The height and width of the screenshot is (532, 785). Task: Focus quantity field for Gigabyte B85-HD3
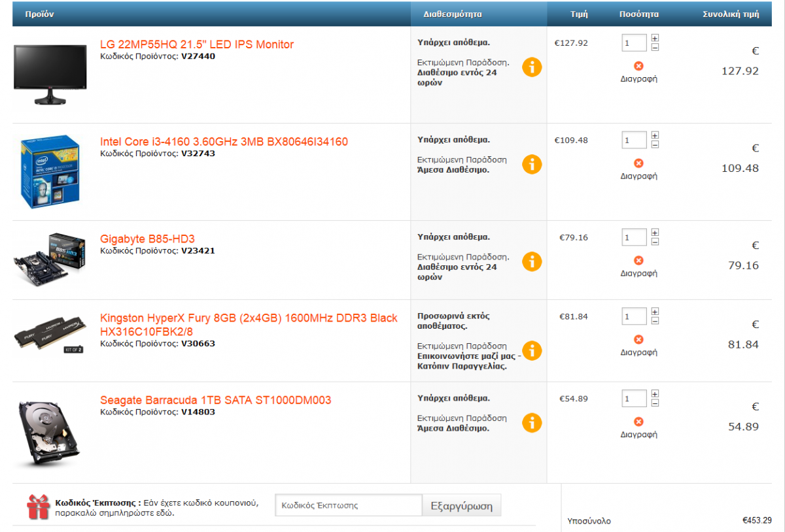click(634, 237)
